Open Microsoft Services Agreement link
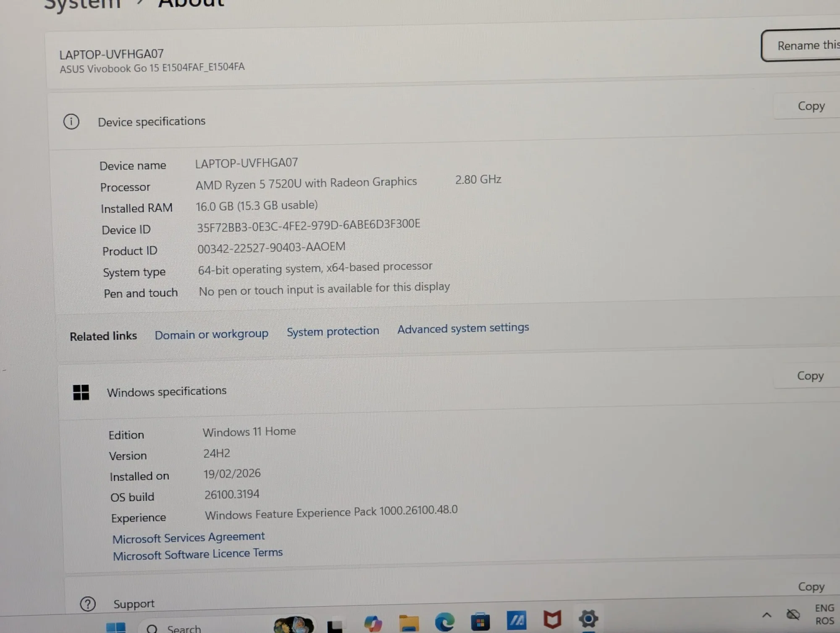 [189, 538]
